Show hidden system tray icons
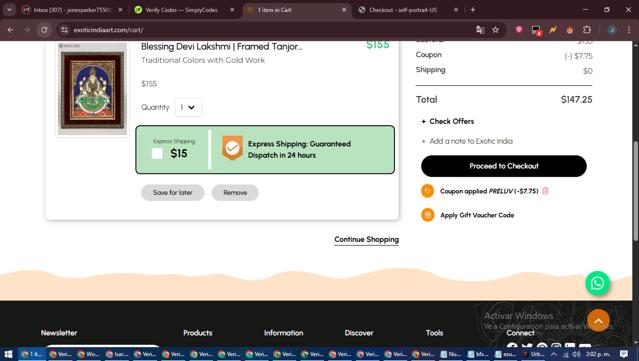Image resolution: width=639 pixels, height=361 pixels. pos(553,354)
